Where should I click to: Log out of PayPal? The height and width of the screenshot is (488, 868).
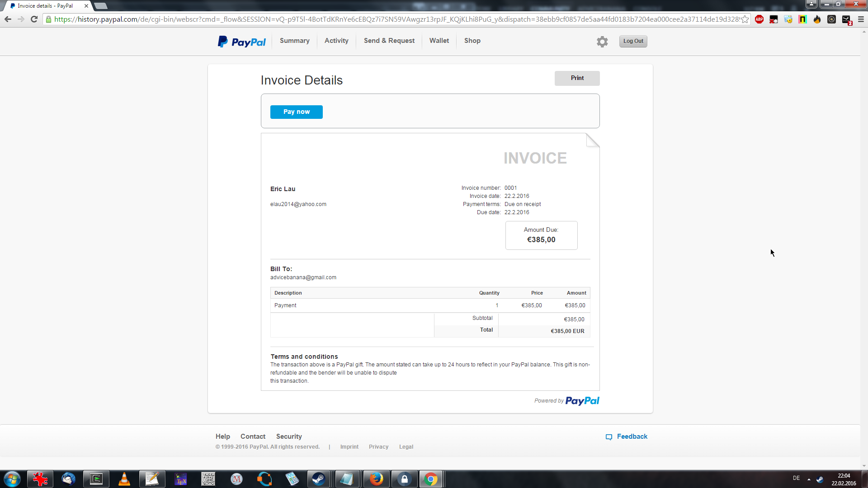pyautogui.click(x=633, y=41)
